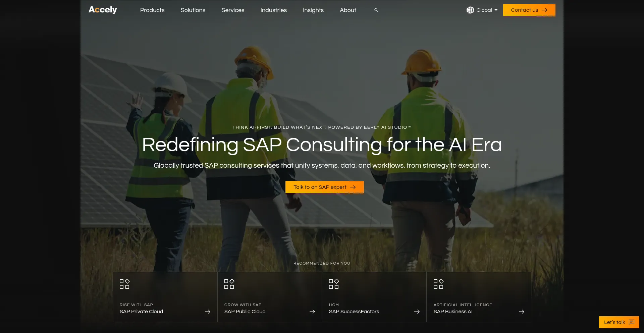Viewport: 644px width, 333px height.
Task: Click the THINK AI-FIRST tagline text
Action: coord(322,127)
